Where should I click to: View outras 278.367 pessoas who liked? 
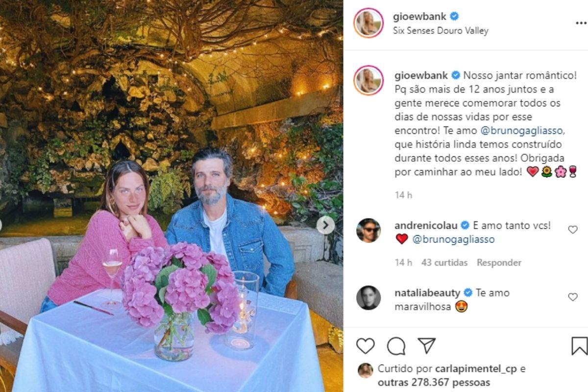[434, 382]
